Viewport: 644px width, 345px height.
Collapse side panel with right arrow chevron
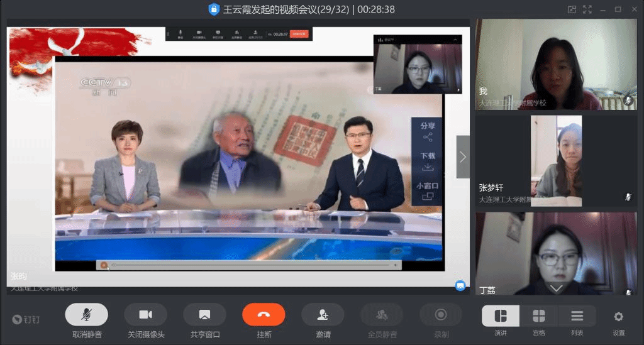pos(463,157)
